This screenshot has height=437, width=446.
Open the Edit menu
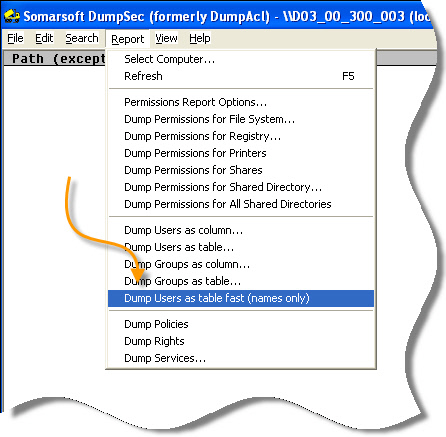pyautogui.click(x=44, y=38)
